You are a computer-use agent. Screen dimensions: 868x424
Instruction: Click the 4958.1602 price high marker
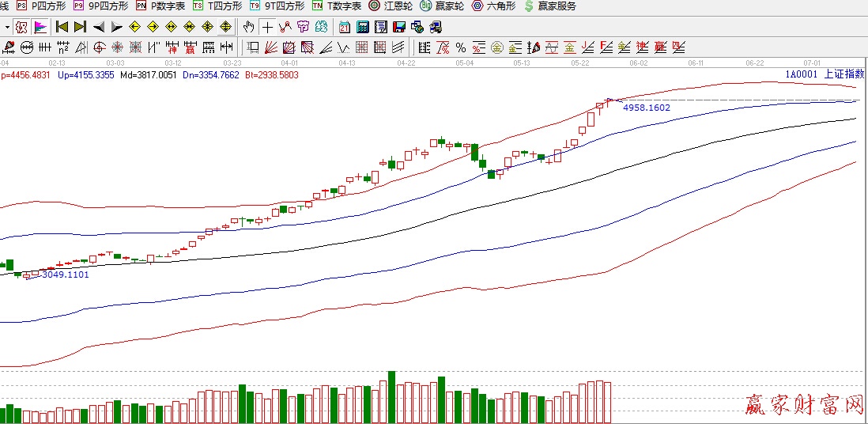[646, 107]
